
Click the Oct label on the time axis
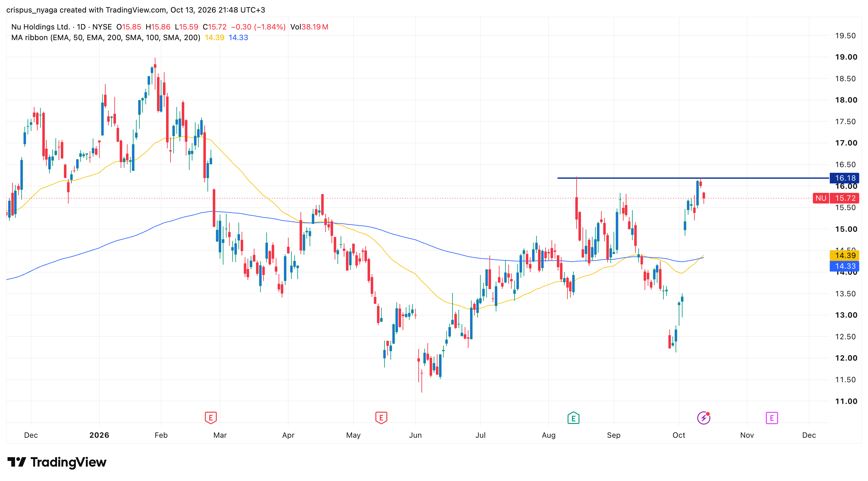(x=679, y=435)
